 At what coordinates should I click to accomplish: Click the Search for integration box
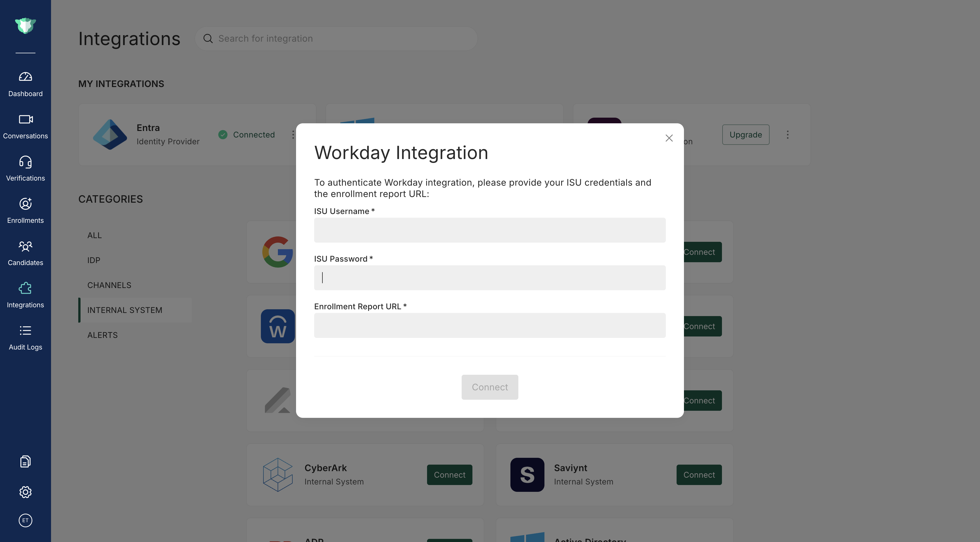[x=336, y=39]
